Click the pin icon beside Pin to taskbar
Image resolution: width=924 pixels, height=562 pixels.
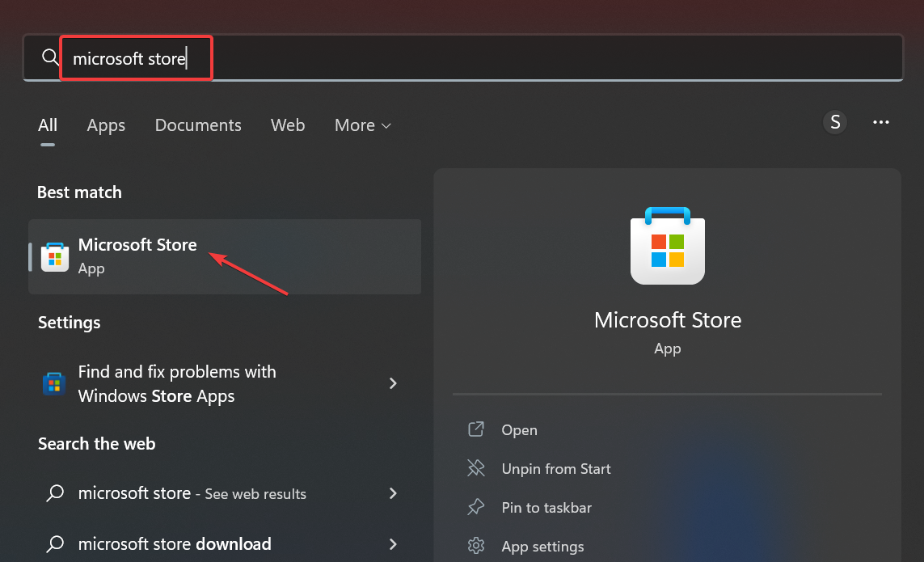(x=476, y=507)
